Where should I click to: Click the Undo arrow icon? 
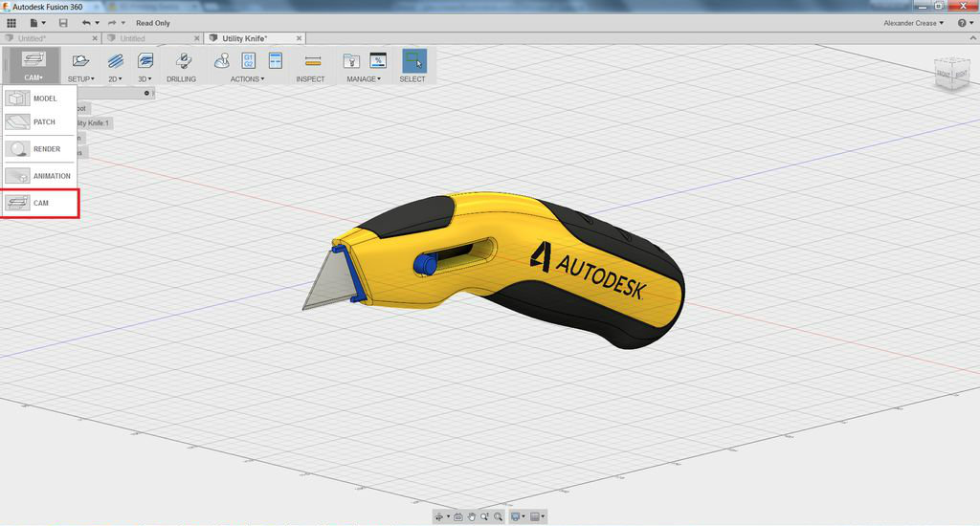click(86, 23)
